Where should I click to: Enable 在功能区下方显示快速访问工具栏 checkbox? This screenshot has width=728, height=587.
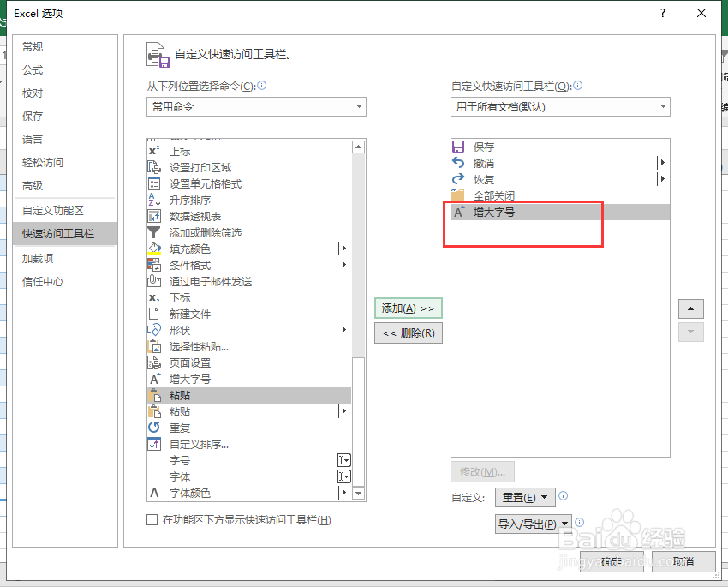click(x=152, y=519)
